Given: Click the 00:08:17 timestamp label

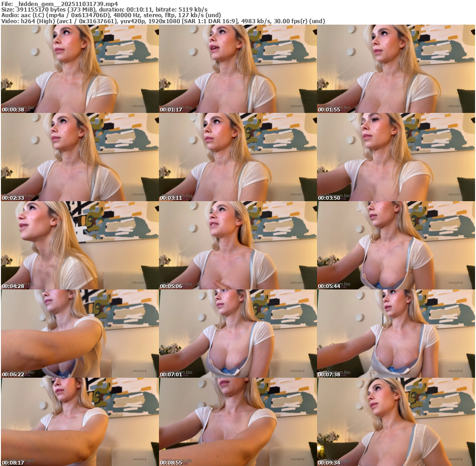Looking at the screenshot, I should tap(13, 463).
